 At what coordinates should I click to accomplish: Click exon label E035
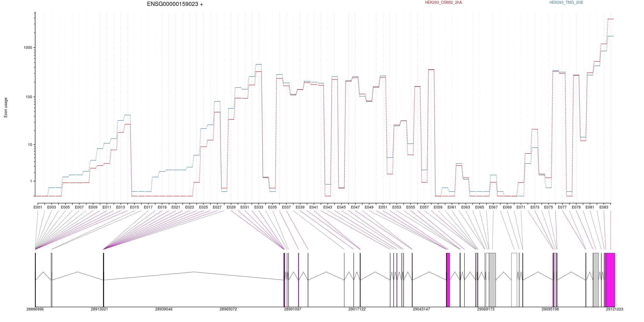[x=272, y=207]
